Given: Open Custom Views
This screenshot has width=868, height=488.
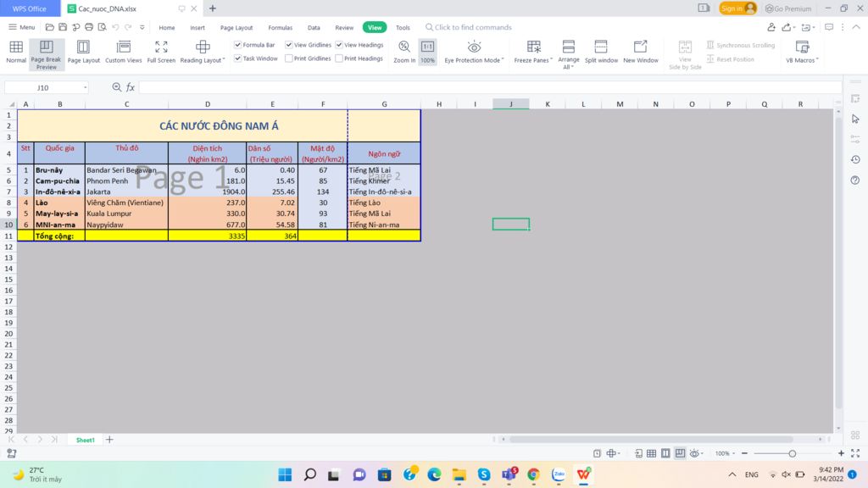Looking at the screenshot, I should click(x=124, y=53).
